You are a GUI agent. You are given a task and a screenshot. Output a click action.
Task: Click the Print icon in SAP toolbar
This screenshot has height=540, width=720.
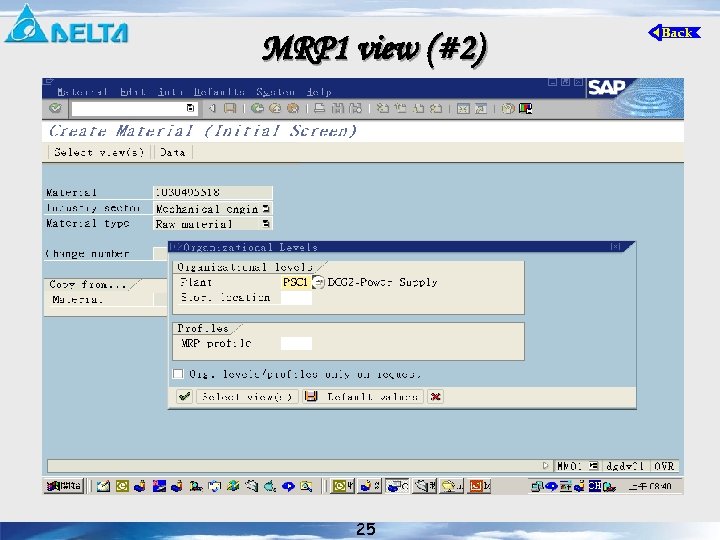(x=320, y=108)
